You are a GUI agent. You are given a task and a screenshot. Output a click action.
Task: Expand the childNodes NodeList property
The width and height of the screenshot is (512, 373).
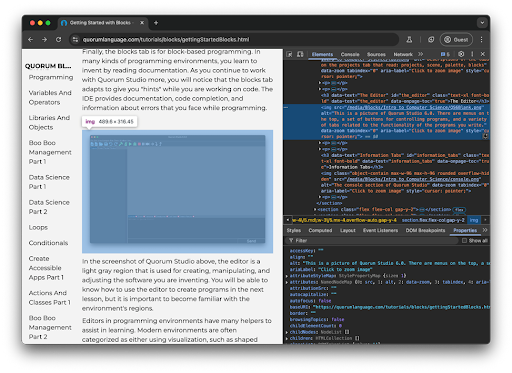[287, 332]
